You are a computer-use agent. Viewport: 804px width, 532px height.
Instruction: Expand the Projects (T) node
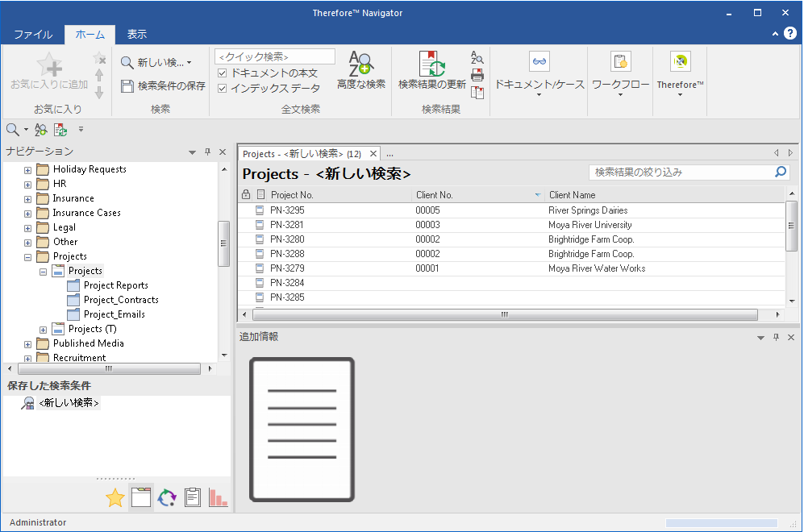43,330
